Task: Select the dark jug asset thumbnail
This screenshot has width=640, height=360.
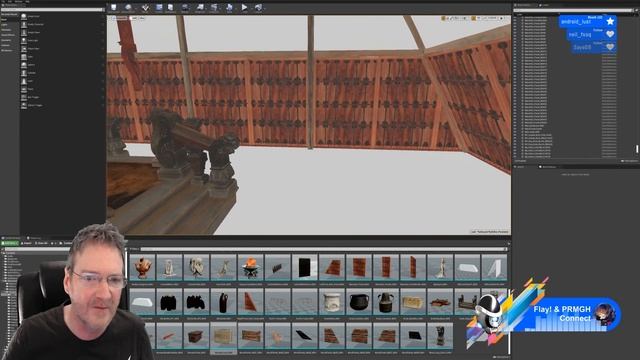Action: click(x=223, y=303)
